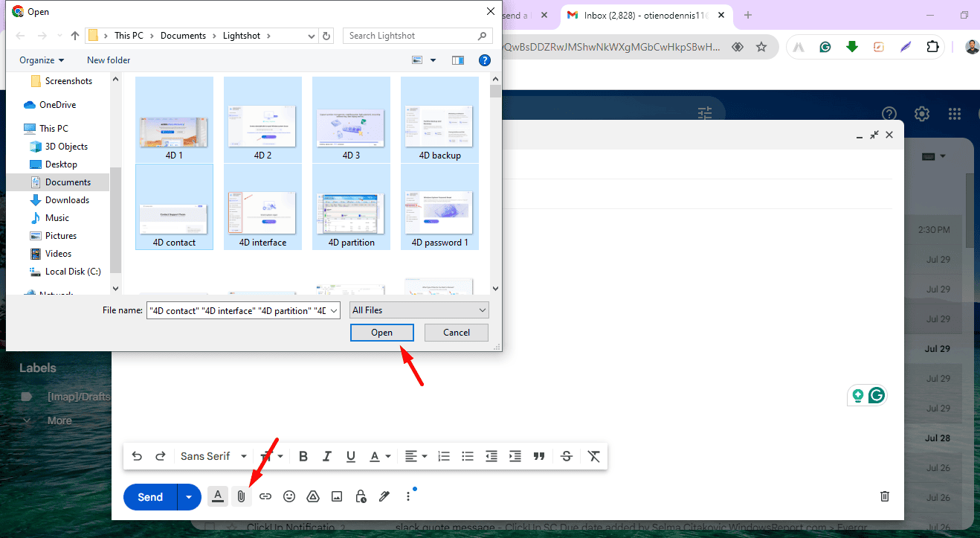Bookmark this page with the star icon
This screenshot has width=980, height=538.
[x=761, y=47]
